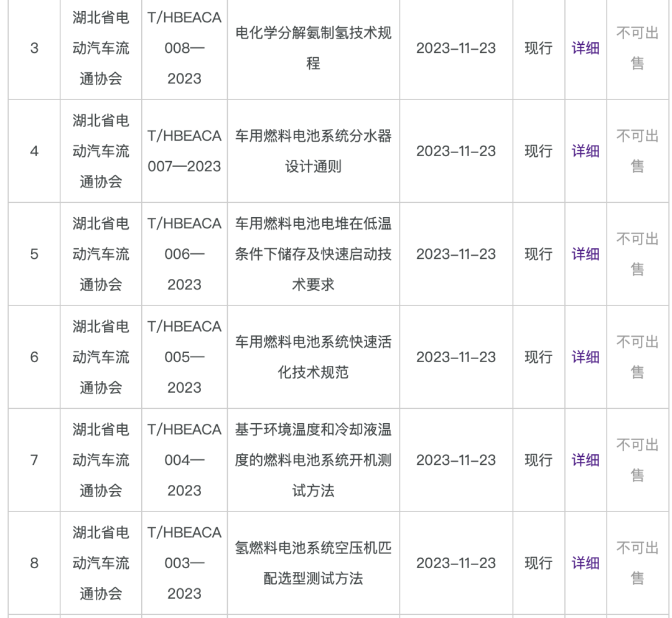Click 不可出售 label on row 7
The height and width of the screenshot is (618, 672).
(637, 461)
